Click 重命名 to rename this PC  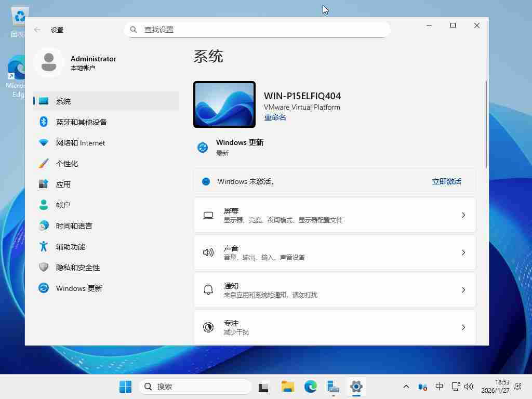275,117
